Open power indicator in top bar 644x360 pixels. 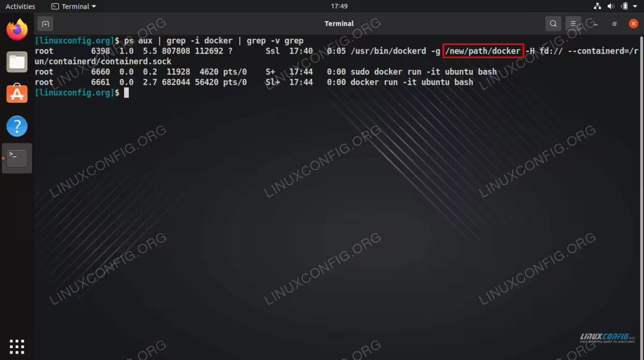tap(624, 6)
